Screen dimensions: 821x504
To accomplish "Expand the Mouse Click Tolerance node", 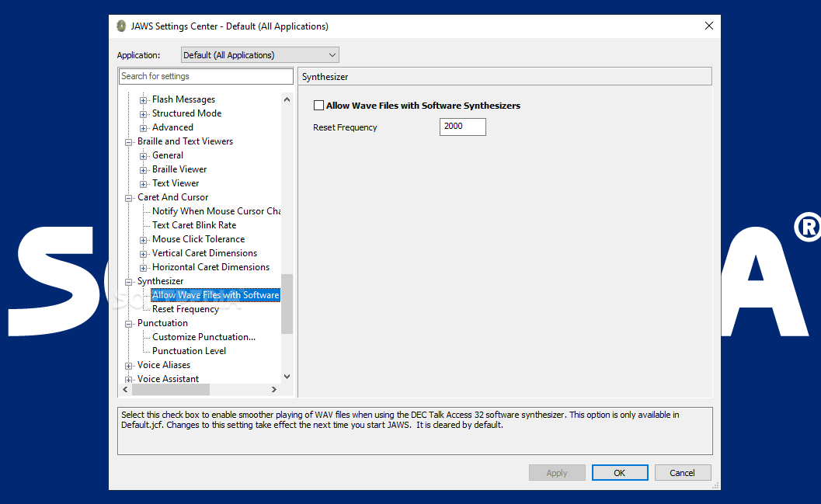I will (143, 240).
